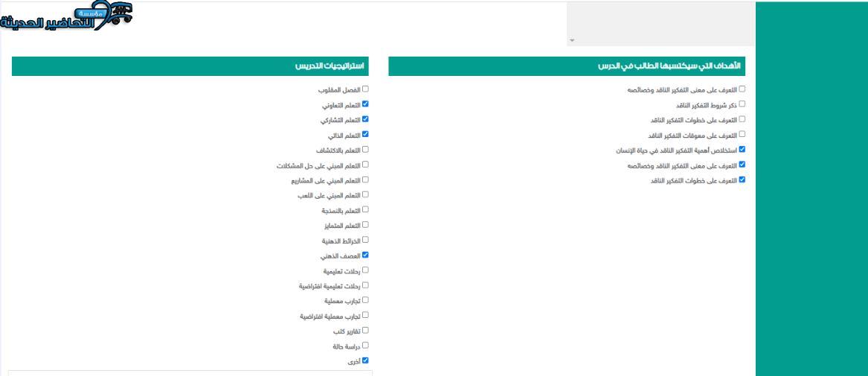
Task: Tick التعلم المبني على المشاريع
Action: (x=365, y=180)
